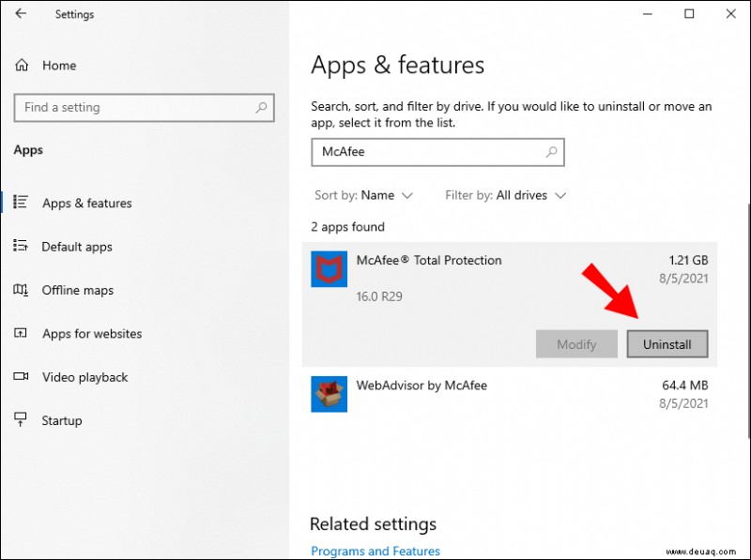Viewport: 751px width, 560px height.
Task: Click the grayed Modify button
Action: coord(576,344)
